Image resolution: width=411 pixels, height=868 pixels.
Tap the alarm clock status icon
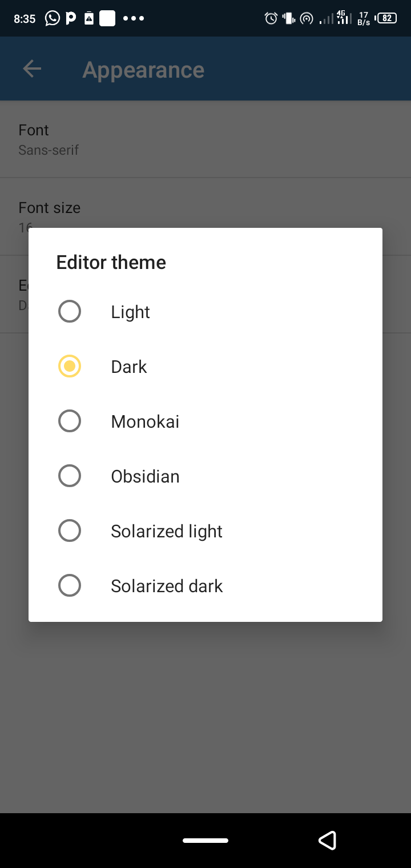click(271, 18)
